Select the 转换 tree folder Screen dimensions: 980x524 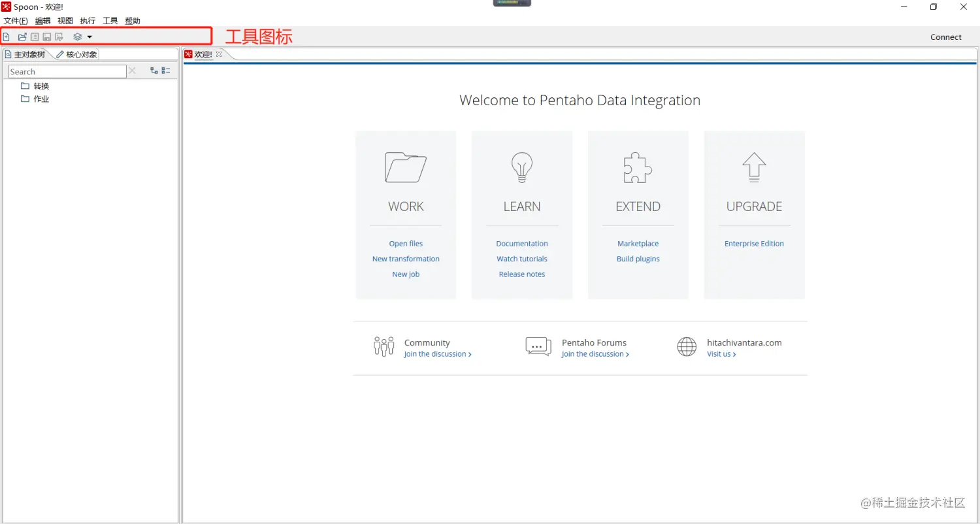35,86
